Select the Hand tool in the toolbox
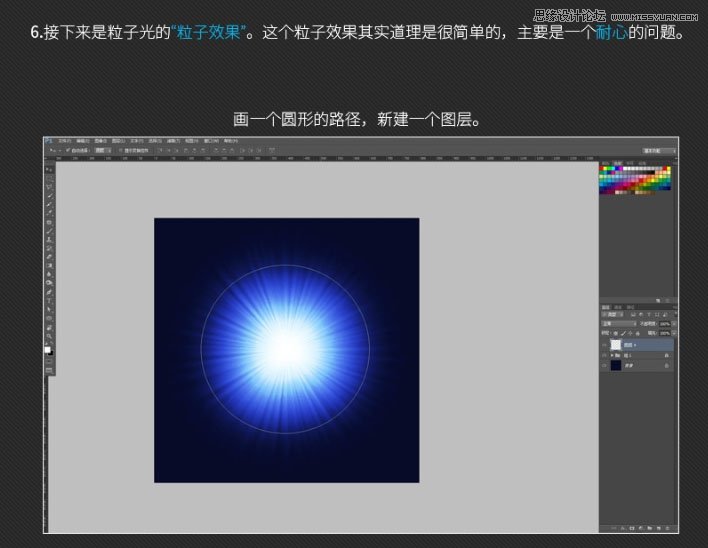The height and width of the screenshot is (548, 708). tap(49, 326)
